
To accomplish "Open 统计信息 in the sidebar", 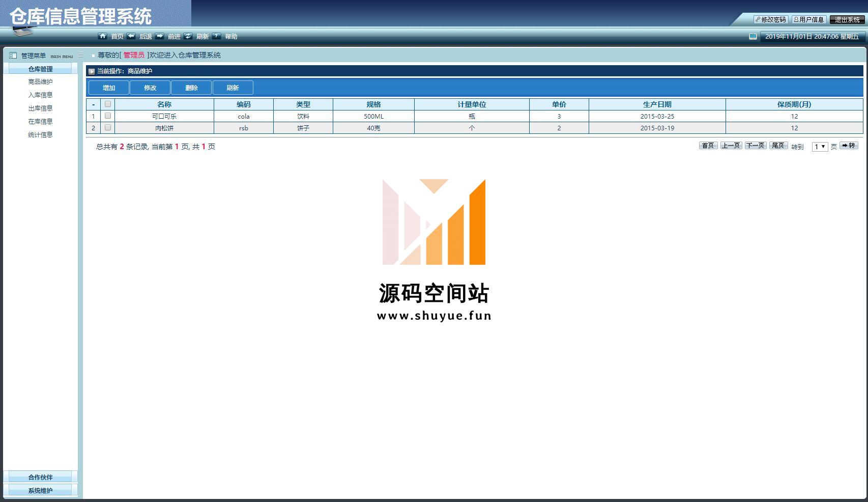I will pyautogui.click(x=41, y=135).
